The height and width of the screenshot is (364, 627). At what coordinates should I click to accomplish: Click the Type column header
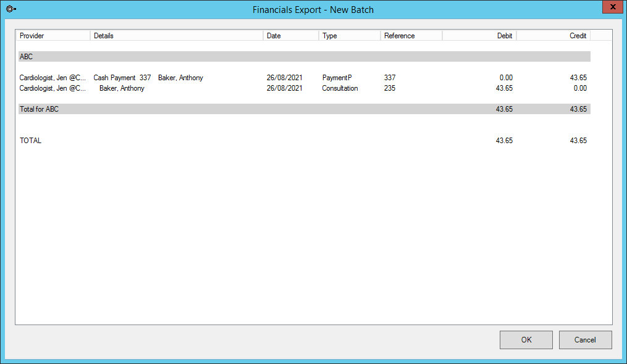(350, 36)
